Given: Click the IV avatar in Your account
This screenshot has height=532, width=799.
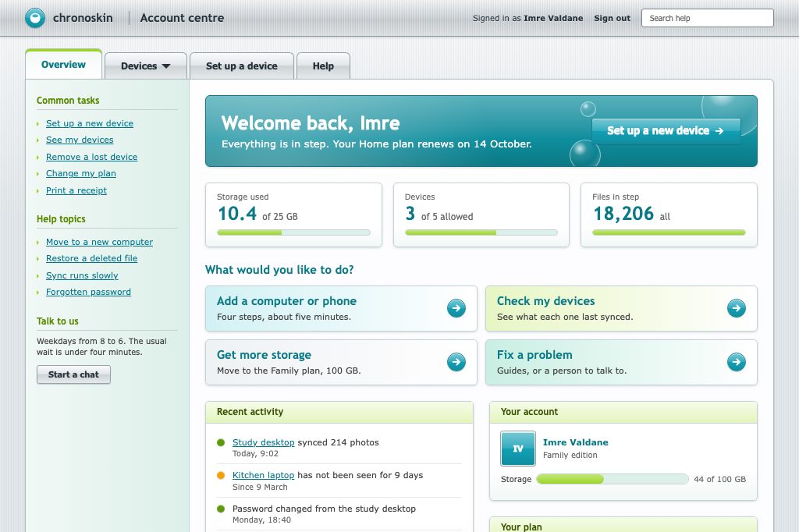Looking at the screenshot, I should [x=518, y=449].
